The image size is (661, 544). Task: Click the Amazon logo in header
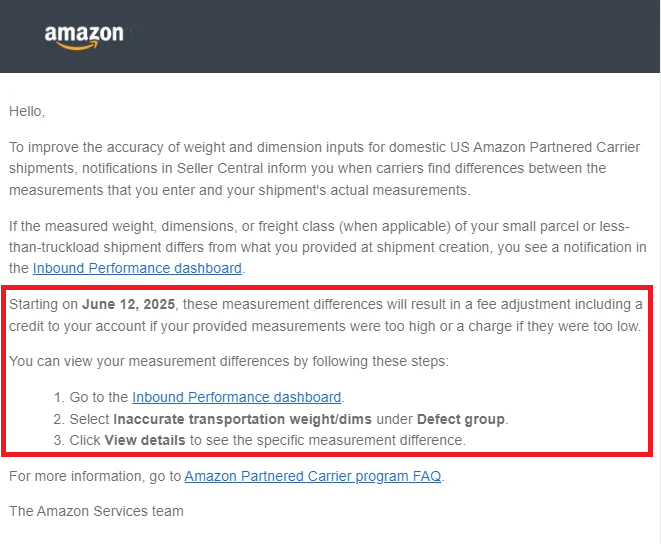(x=84, y=36)
